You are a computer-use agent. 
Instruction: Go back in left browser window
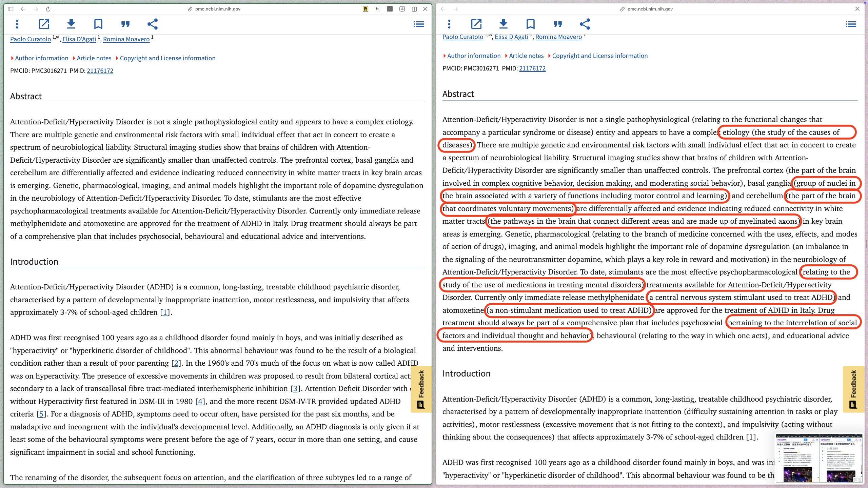coord(23,9)
